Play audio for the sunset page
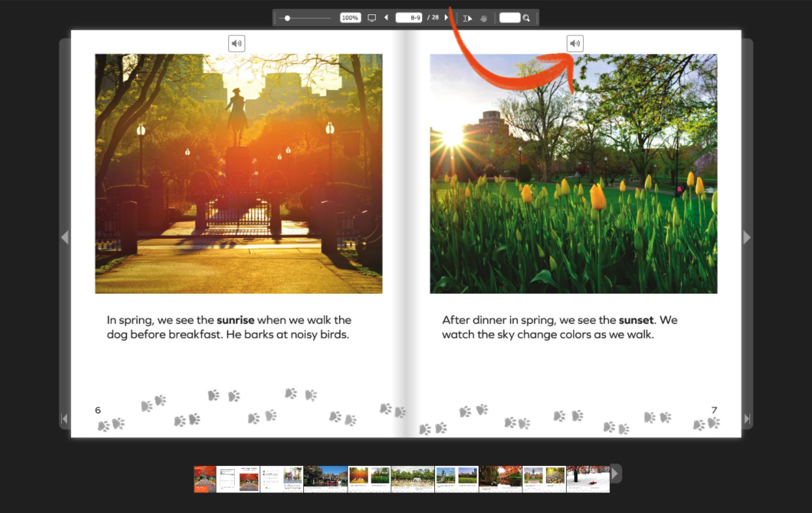This screenshot has width=812, height=513. tap(575, 44)
